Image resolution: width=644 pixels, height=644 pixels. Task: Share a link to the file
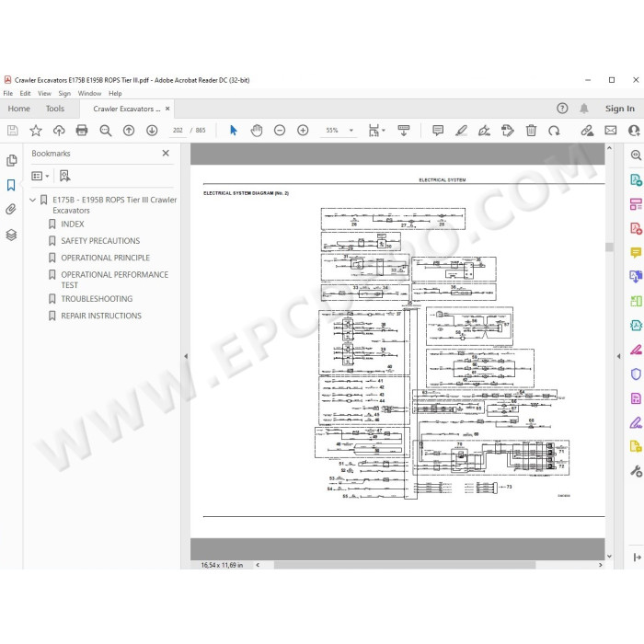(x=587, y=131)
